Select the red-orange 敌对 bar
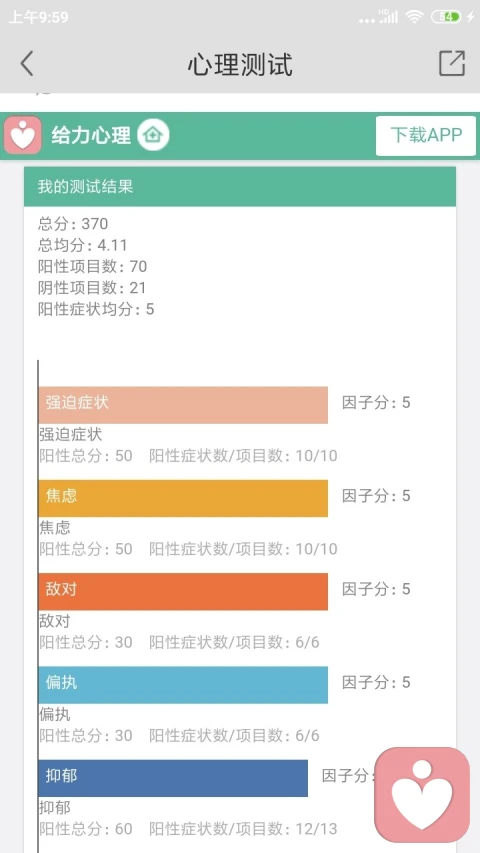 (183, 591)
